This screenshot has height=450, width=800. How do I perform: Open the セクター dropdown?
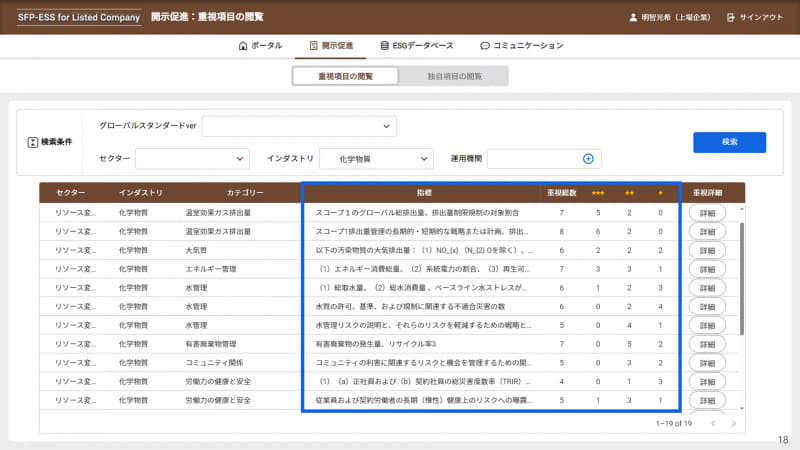click(192, 159)
